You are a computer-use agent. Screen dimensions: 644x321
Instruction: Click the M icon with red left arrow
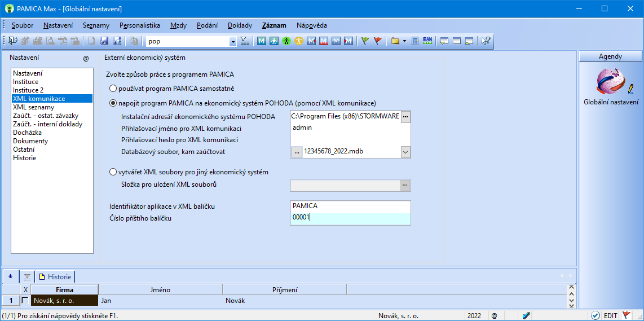pos(312,41)
